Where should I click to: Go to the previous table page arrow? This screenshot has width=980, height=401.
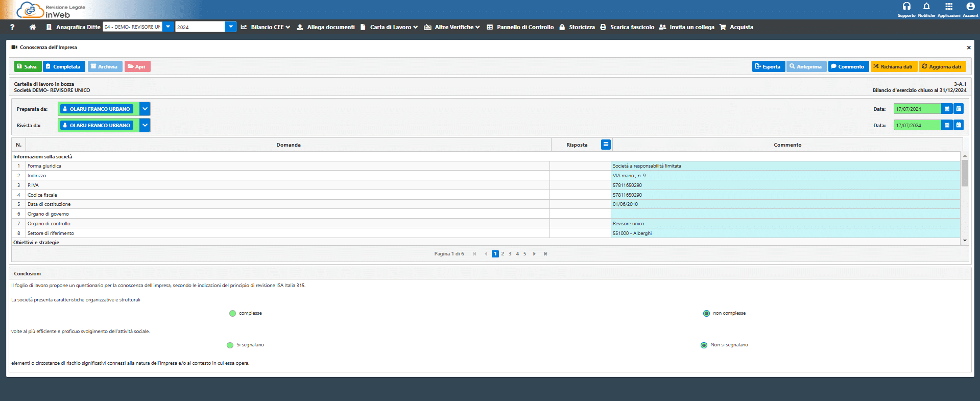tap(486, 254)
